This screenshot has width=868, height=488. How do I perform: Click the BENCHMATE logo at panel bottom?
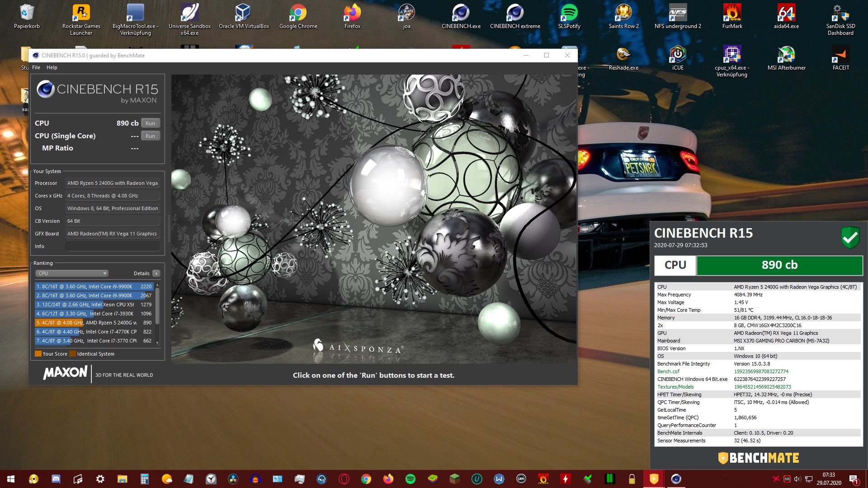758,458
